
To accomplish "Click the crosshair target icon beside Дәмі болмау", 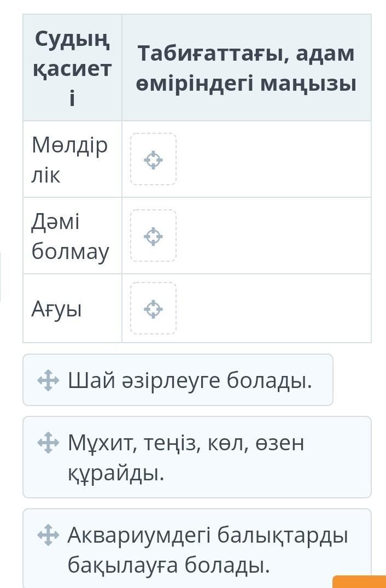I will 153,236.
